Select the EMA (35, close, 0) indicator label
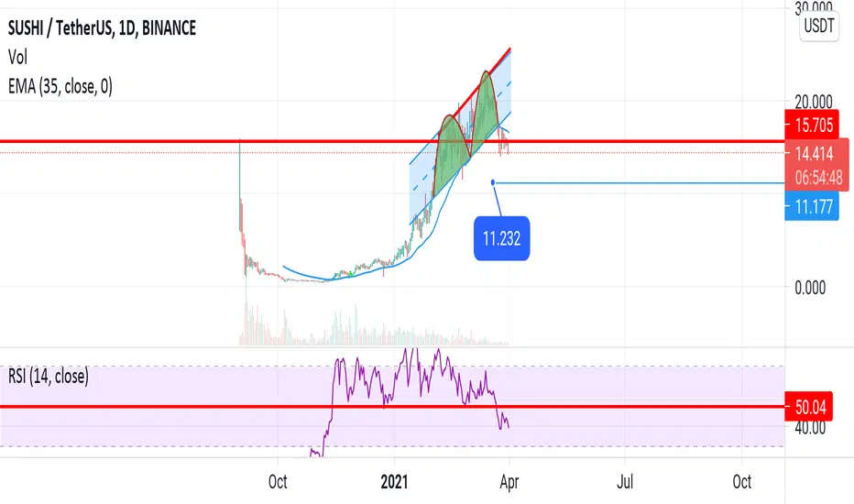Image resolution: width=854 pixels, height=504 pixels. pos(60,86)
